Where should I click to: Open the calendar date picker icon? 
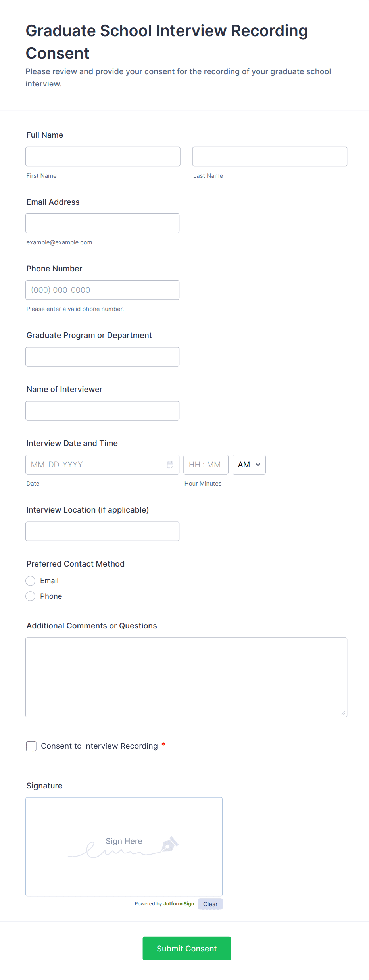click(170, 465)
